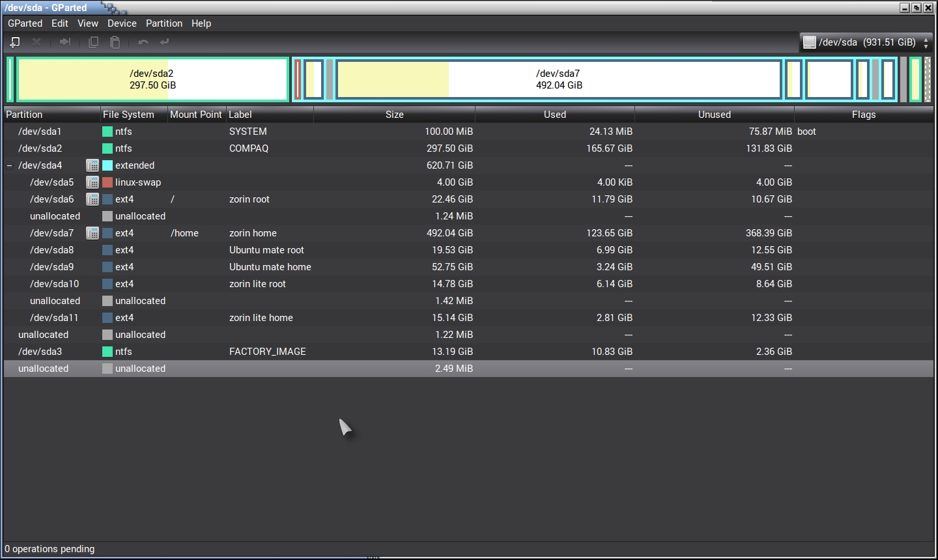Click the New partition toolbar icon

[14, 42]
